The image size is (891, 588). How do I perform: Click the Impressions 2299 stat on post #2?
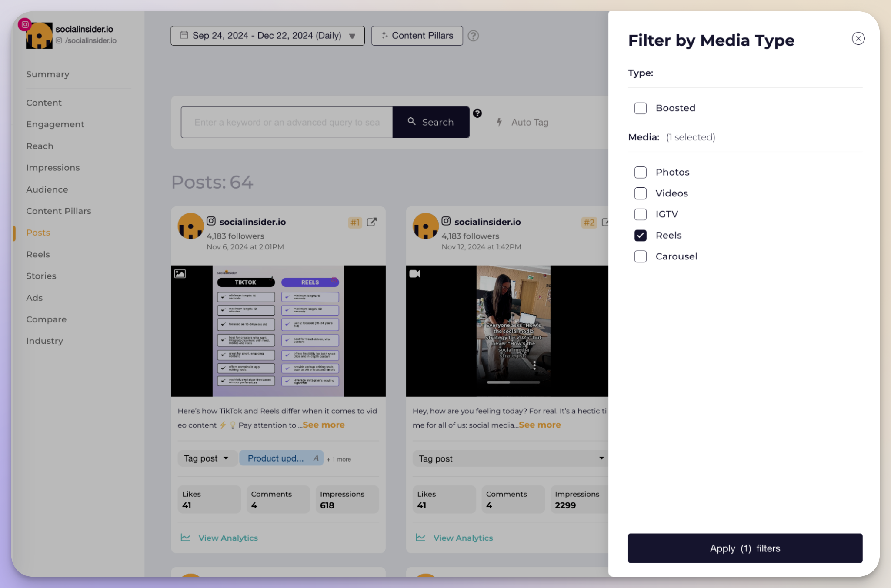tap(579, 499)
